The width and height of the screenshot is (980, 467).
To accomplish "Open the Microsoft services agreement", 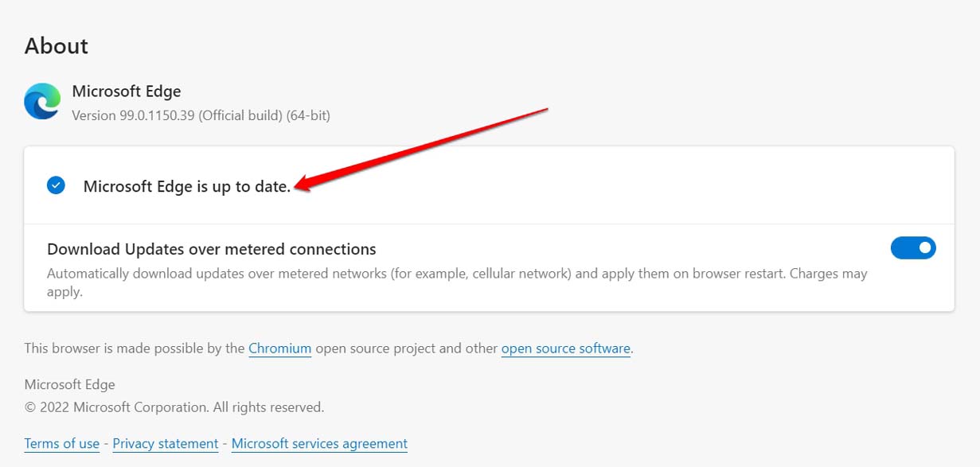I will (x=318, y=443).
